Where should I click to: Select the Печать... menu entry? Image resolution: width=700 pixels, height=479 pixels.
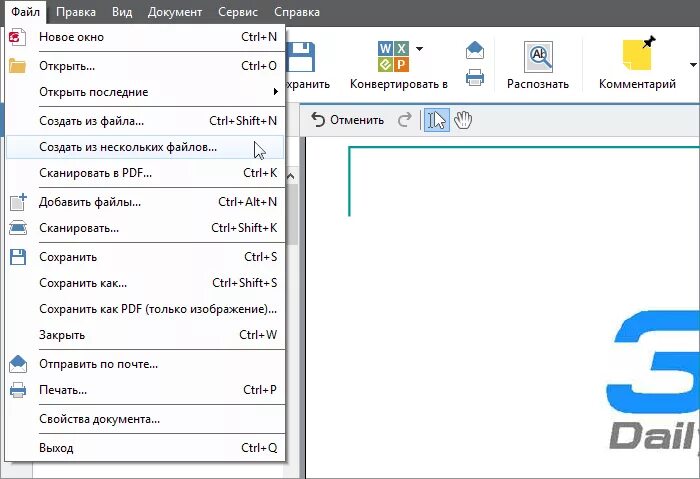click(x=145, y=390)
